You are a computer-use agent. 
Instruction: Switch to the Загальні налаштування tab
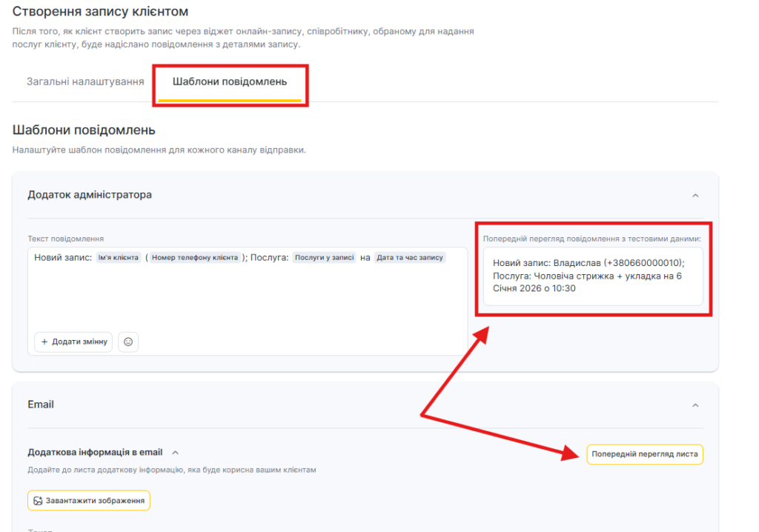(85, 82)
